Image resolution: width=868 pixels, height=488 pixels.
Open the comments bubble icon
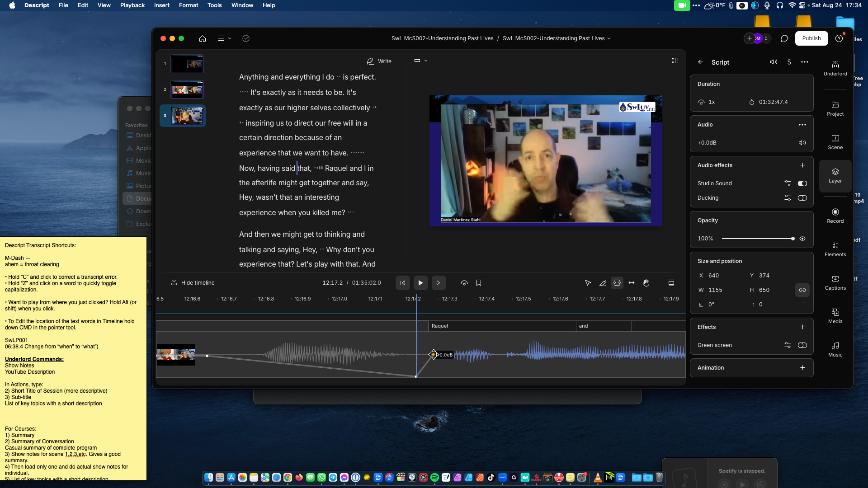point(784,38)
